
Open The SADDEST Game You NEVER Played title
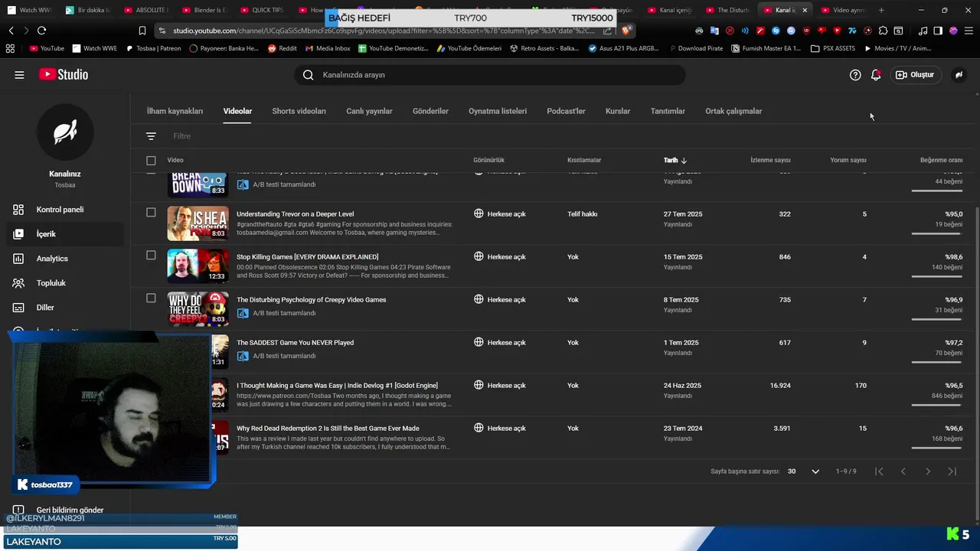point(295,343)
